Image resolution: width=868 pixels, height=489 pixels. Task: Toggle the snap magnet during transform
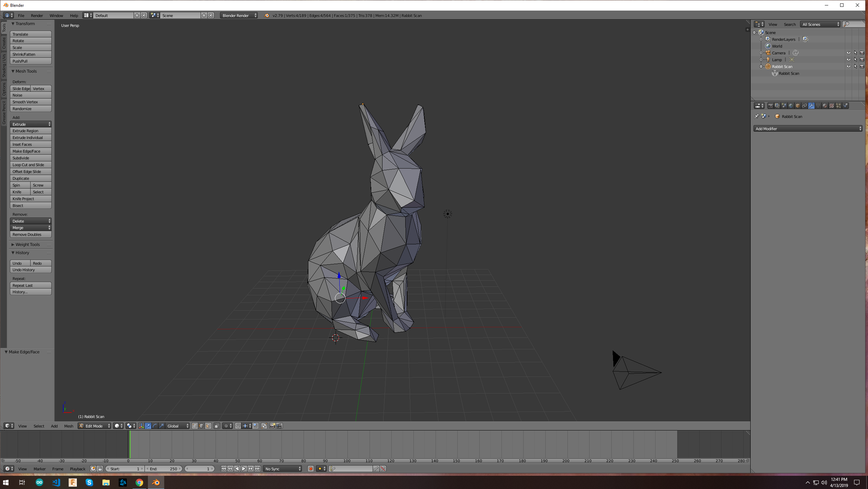pos(238,426)
